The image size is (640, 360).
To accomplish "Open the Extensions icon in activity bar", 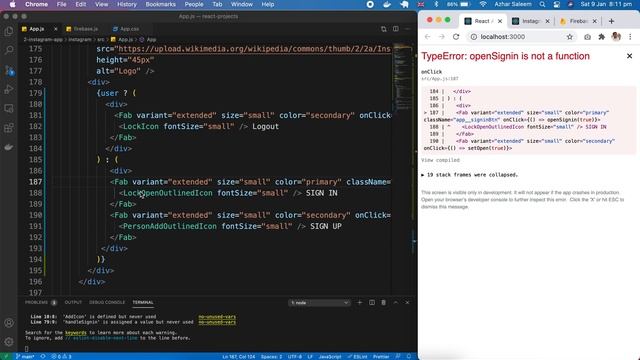I will (x=9, y=128).
